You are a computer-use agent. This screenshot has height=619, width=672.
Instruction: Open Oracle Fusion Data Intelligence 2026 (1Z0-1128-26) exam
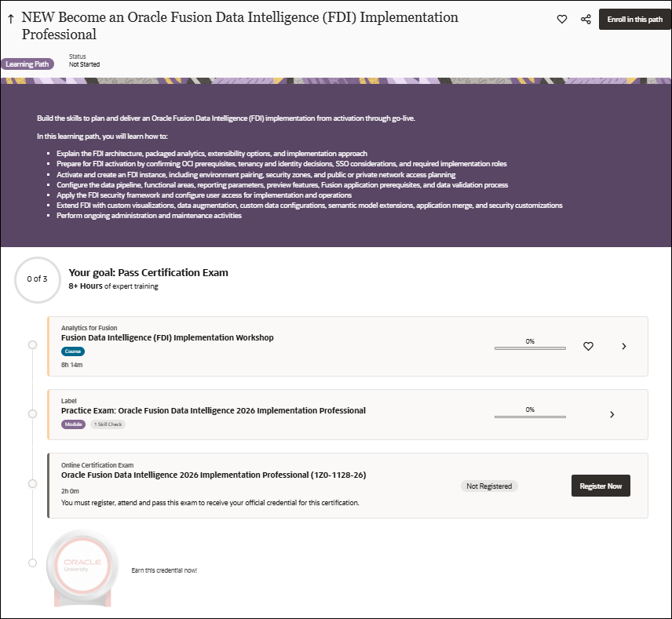click(x=214, y=475)
